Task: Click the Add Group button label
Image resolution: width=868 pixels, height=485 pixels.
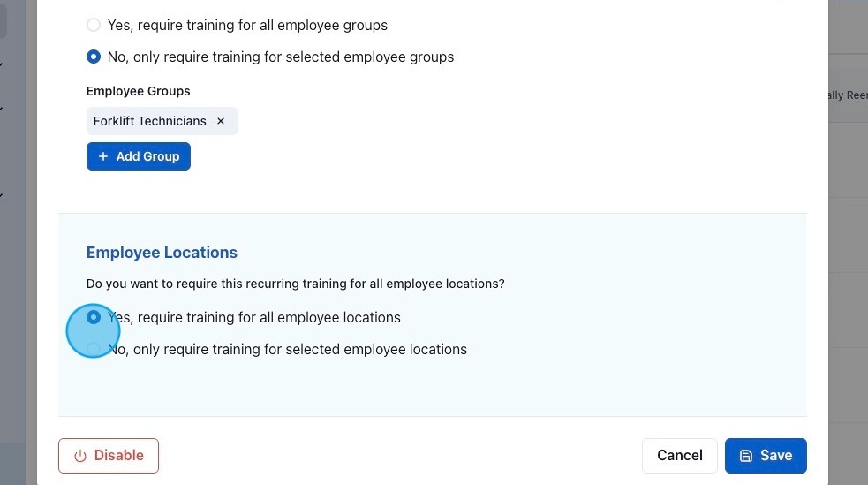Action: pyautogui.click(x=147, y=156)
